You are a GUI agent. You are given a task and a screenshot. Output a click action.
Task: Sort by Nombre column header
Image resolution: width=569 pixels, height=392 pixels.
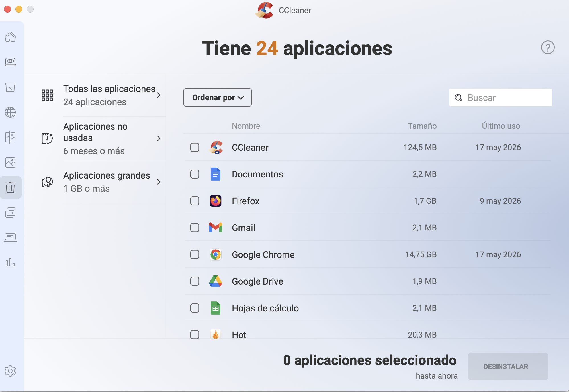(246, 126)
